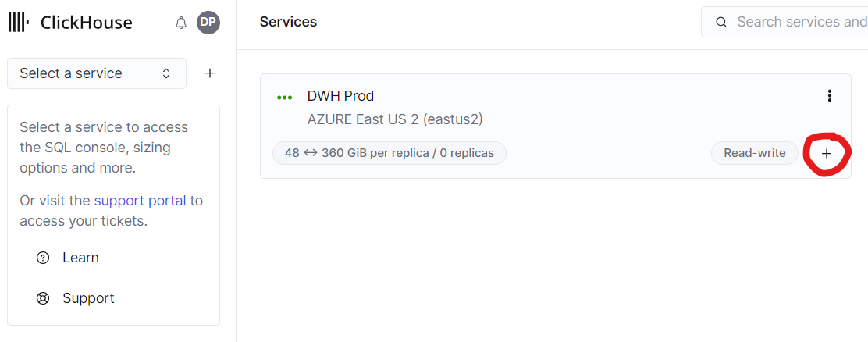Viewport: 868px width, 342px height.
Task: Click the Learn question mark icon
Action: pos(43,258)
